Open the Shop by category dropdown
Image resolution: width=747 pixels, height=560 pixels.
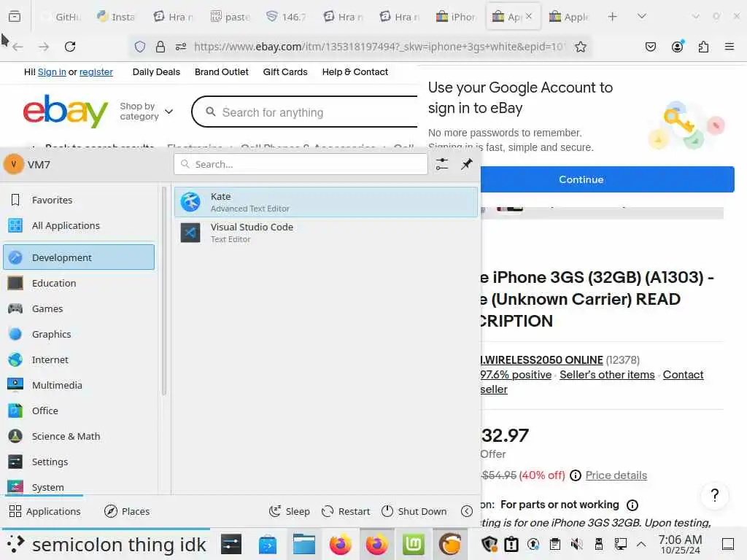coord(146,112)
